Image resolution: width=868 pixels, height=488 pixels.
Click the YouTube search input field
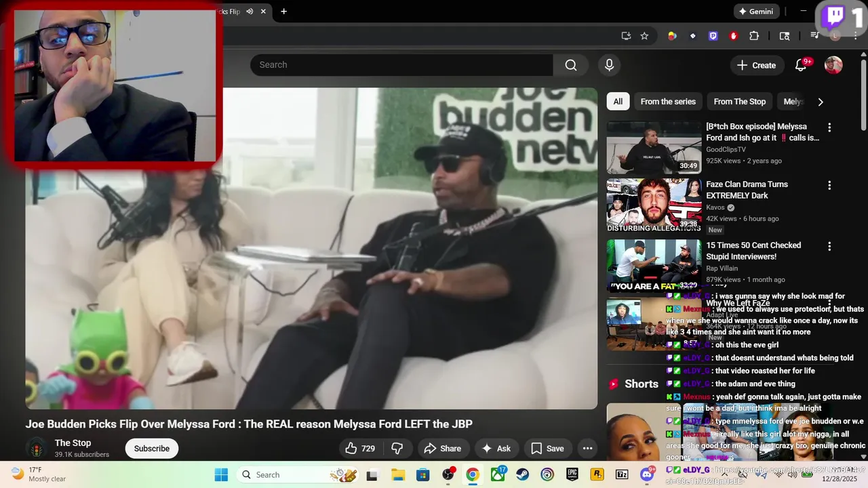(401, 65)
